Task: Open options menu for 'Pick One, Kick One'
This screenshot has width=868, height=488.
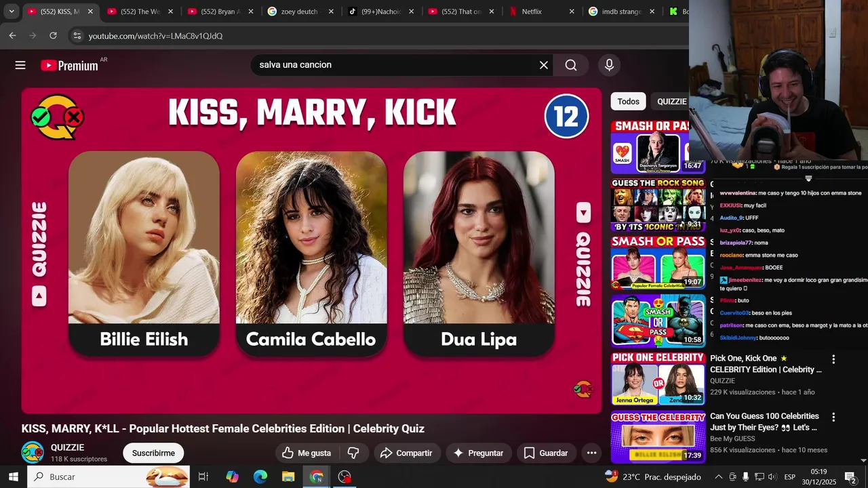Action: point(833,359)
